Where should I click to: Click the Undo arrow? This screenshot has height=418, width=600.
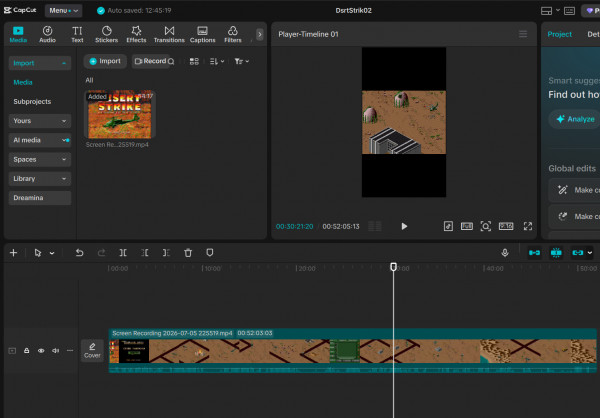79,253
